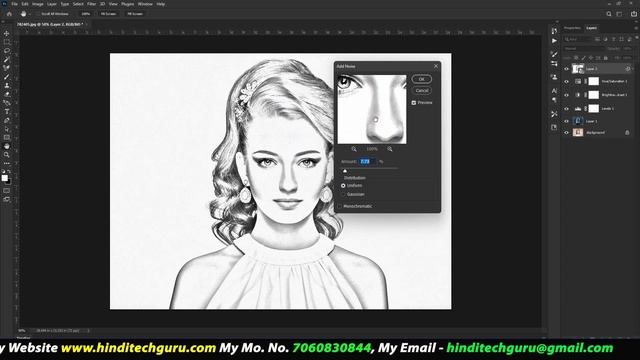Viewport: 640px width, 360px height.
Task: Click the Smart Filter icon on top layer
Action: [x=628, y=69]
